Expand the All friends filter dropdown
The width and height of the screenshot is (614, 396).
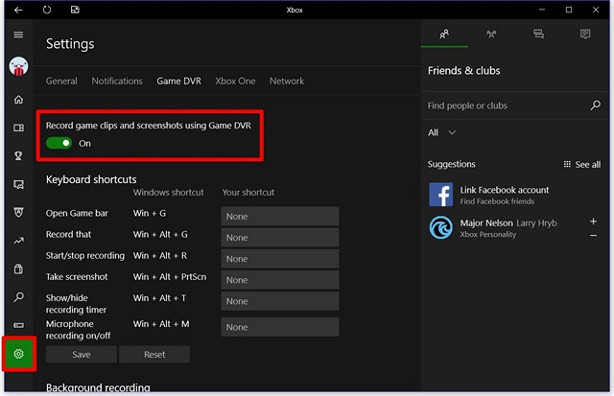pyautogui.click(x=441, y=132)
